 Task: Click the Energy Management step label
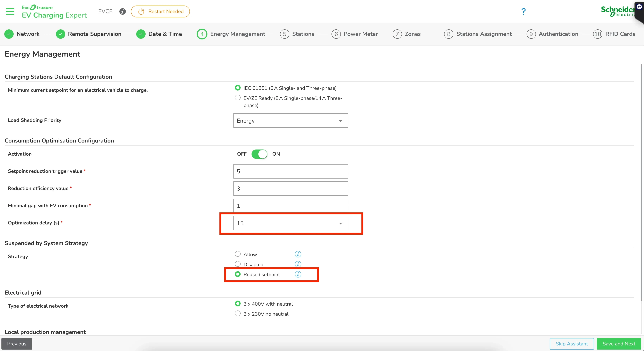[x=238, y=34]
